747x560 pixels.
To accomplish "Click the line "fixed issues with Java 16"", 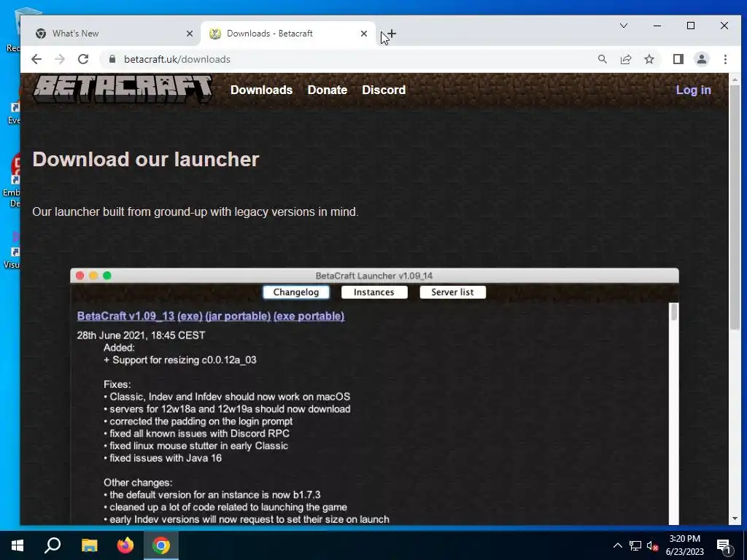I will pyautogui.click(x=166, y=458).
